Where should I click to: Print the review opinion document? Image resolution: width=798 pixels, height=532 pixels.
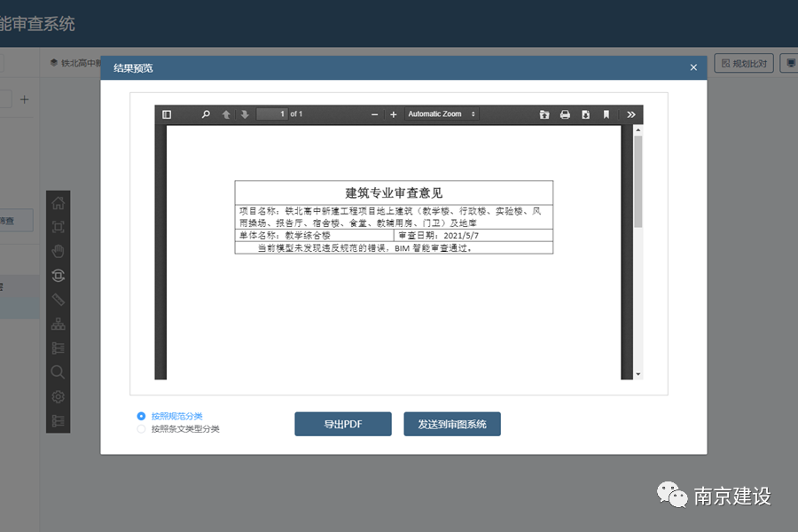(x=565, y=114)
